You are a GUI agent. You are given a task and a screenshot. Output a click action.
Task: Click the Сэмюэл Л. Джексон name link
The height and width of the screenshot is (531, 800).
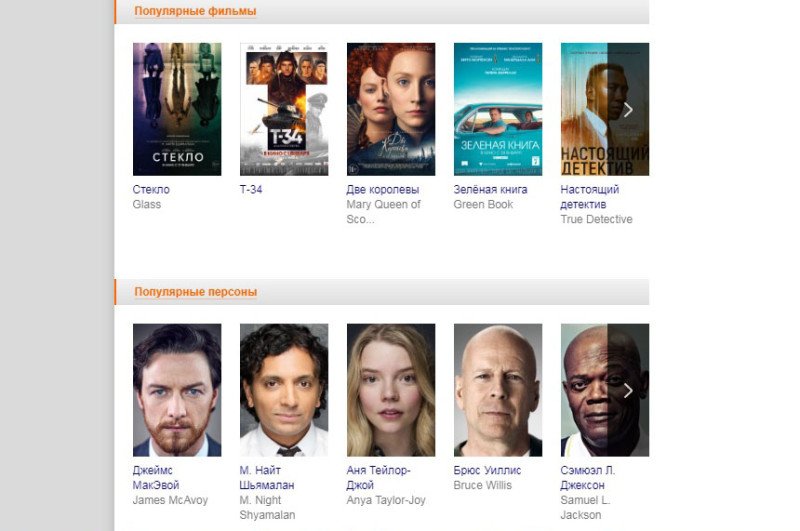pos(588,477)
